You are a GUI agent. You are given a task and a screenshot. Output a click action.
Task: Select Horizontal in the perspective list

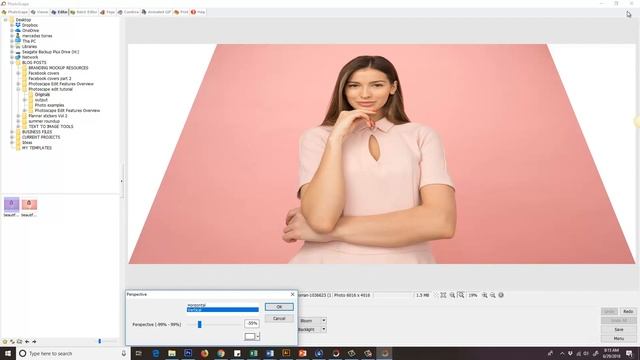(222, 305)
